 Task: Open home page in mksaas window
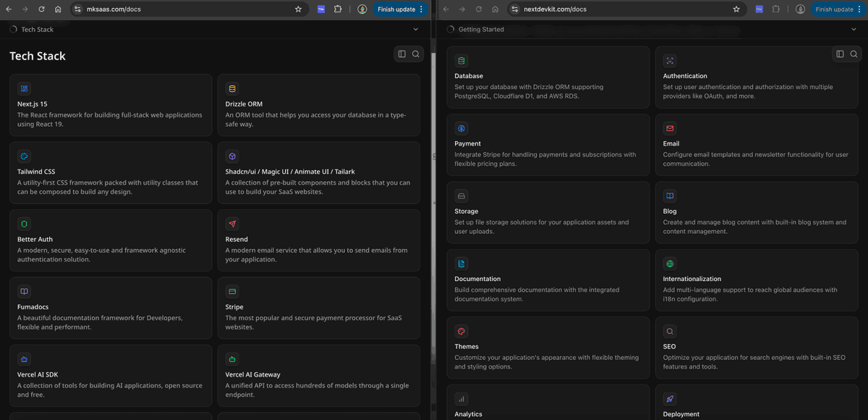tap(58, 9)
